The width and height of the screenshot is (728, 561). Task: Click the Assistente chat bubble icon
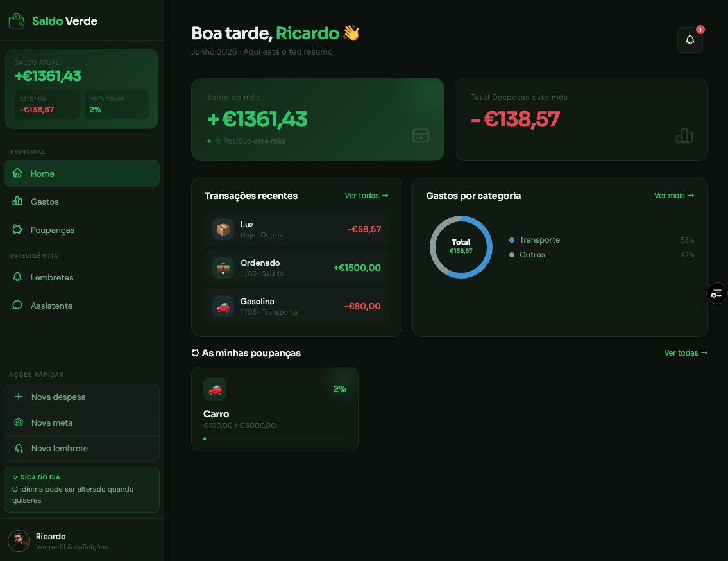17,306
